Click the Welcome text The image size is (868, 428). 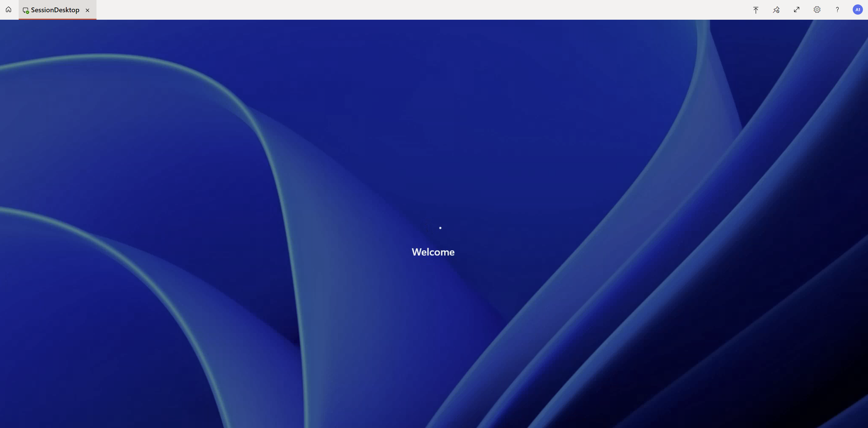[x=433, y=252]
